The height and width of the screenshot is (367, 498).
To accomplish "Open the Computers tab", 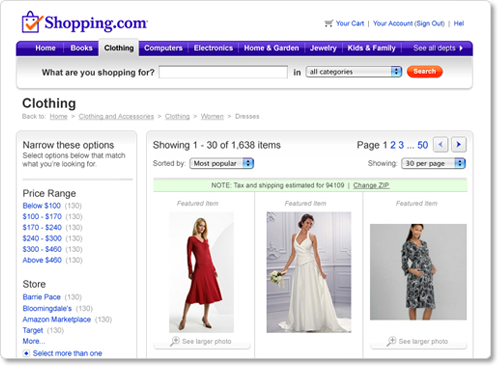I will click(163, 48).
